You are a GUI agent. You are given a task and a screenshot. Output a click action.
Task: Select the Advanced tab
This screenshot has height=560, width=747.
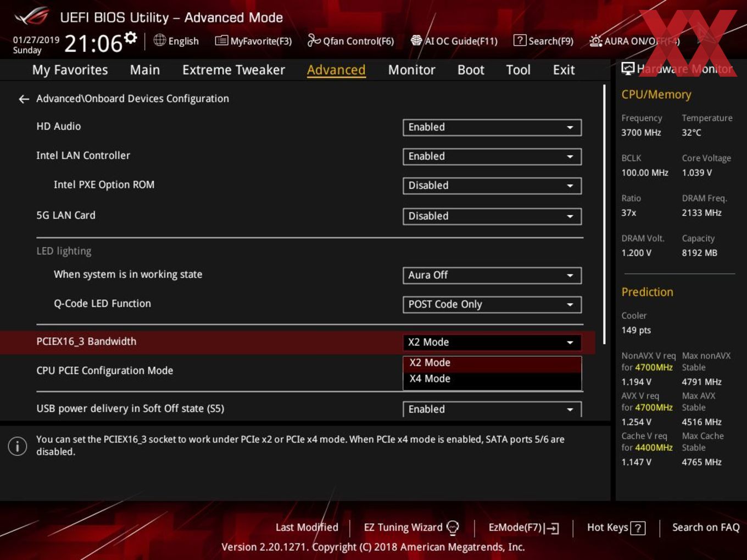(336, 70)
